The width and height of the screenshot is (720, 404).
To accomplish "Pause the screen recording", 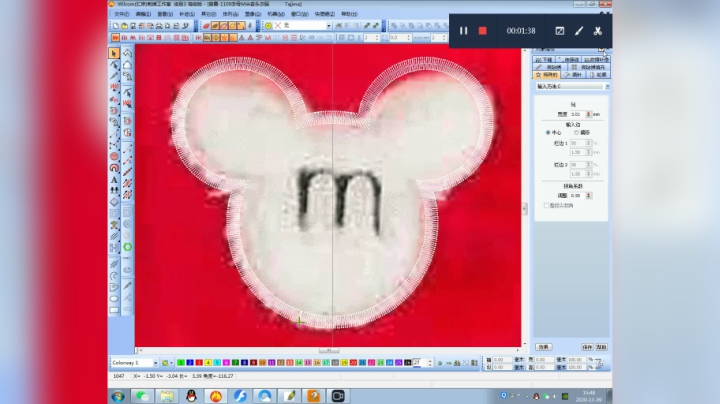I will click(463, 31).
